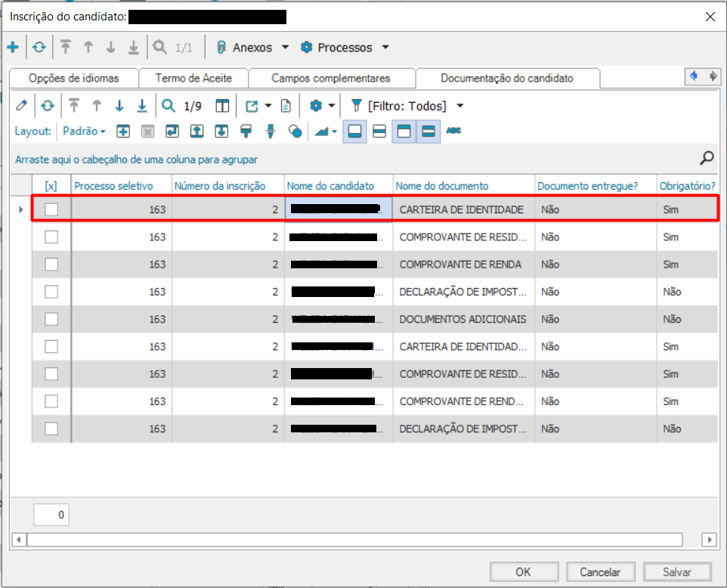Switch to the Opções de idiomas tab

click(74, 78)
